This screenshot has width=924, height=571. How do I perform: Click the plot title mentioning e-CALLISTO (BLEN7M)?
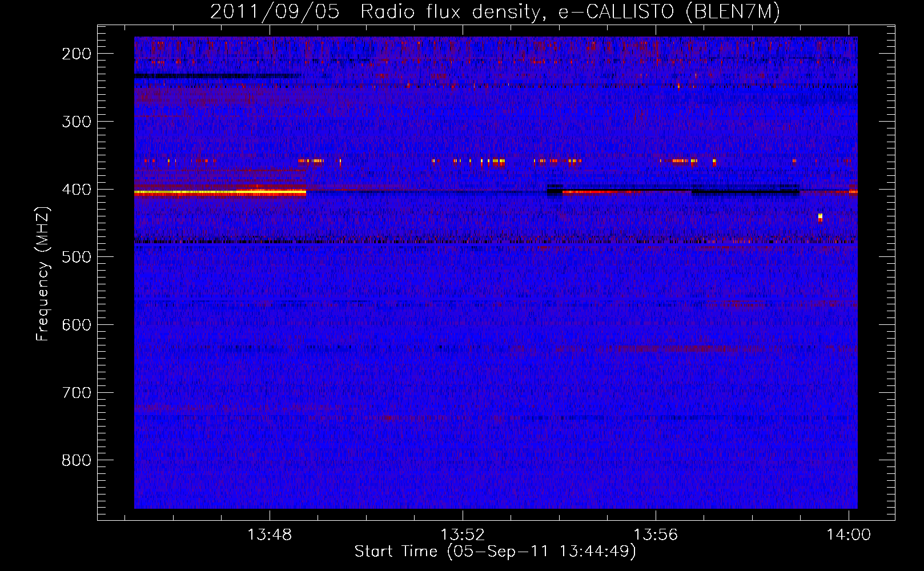(495, 12)
